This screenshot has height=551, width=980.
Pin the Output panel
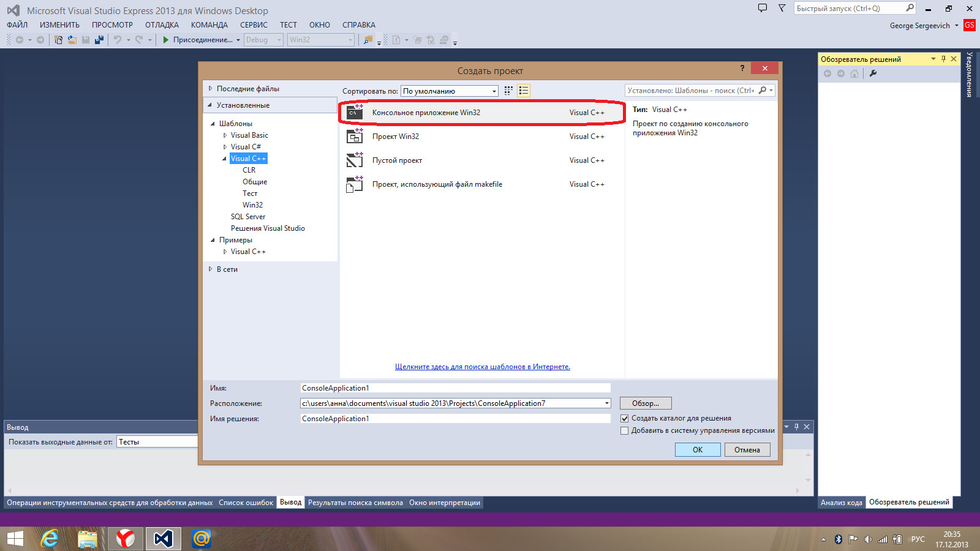click(x=796, y=427)
